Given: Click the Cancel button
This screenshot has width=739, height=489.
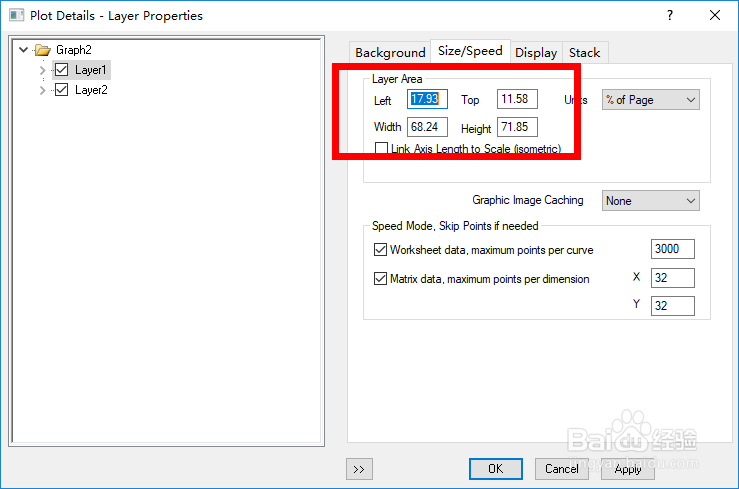Looking at the screenshot, I should pyautogui.click(x=561, y=468).
